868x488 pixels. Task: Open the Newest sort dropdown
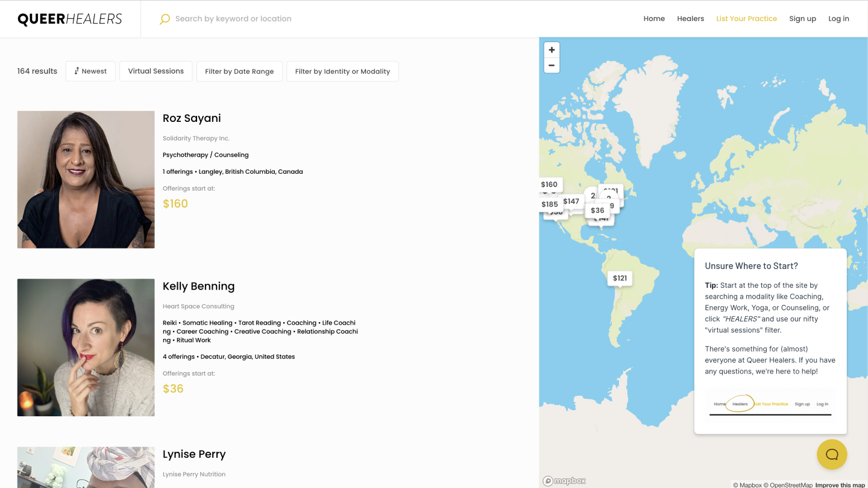point(90,71)
